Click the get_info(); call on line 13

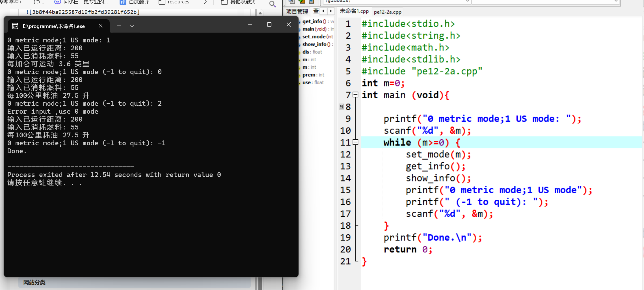pos(436,166)
